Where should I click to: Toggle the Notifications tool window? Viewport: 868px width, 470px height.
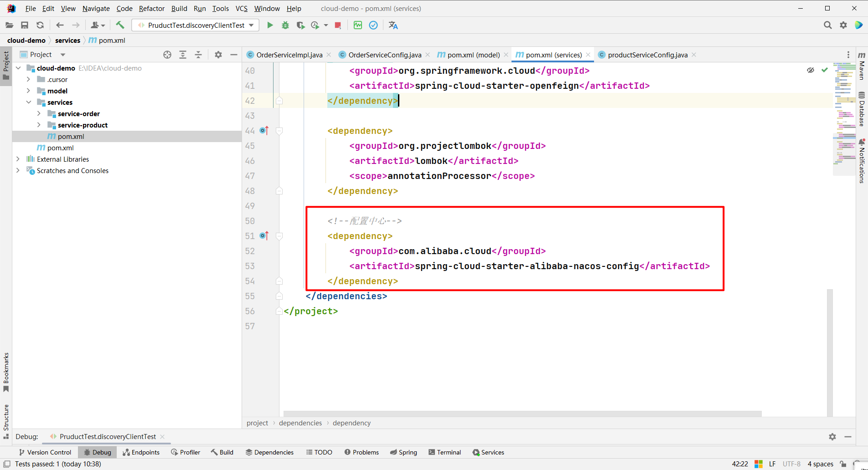click(x=862, y=161)
